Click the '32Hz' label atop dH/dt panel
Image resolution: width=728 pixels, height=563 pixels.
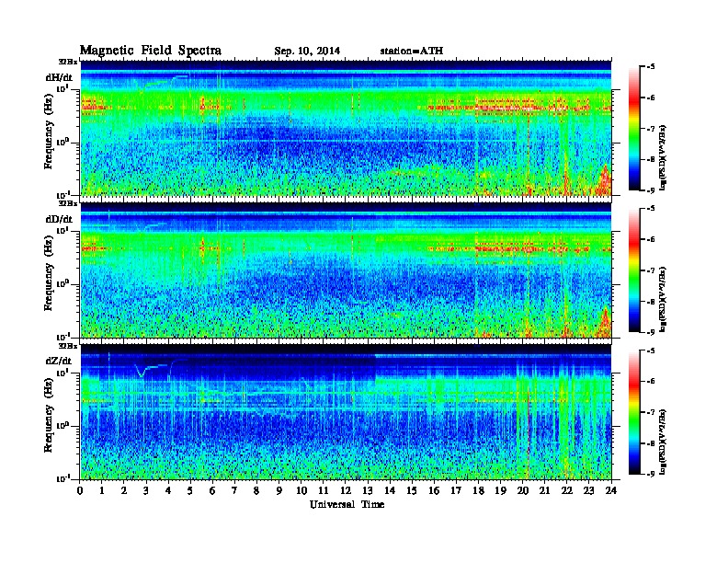pyautogui.click(x=68, y=62)
